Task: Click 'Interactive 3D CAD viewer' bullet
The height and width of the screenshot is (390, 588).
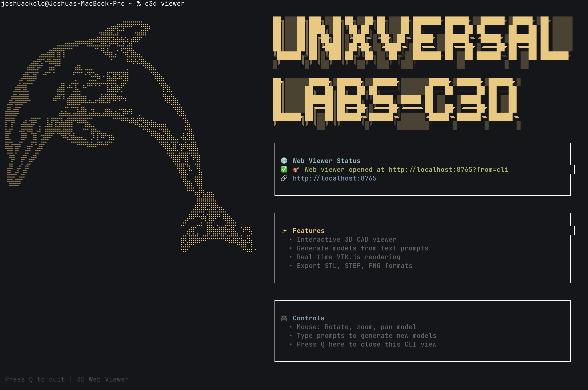Action: (x=346, y=239)
